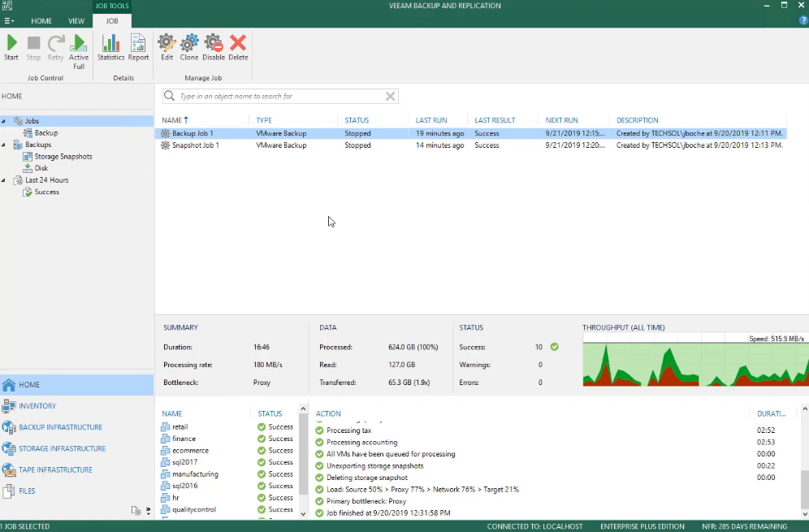Viewport: 809px width, 532px height.
Task: Run an Active Full backup
Action: [79, 52]
